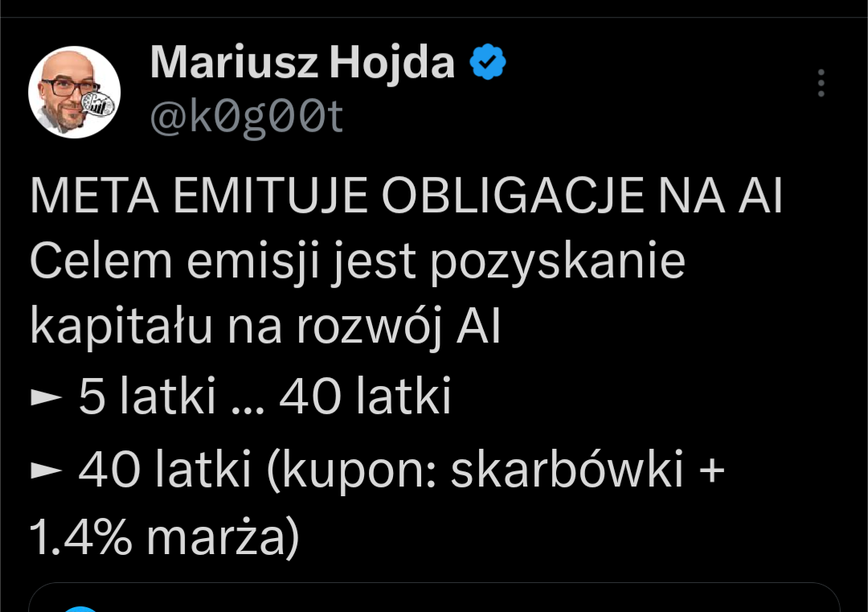Click the text "kapitału na rozwój AI"

click(265, 328)
